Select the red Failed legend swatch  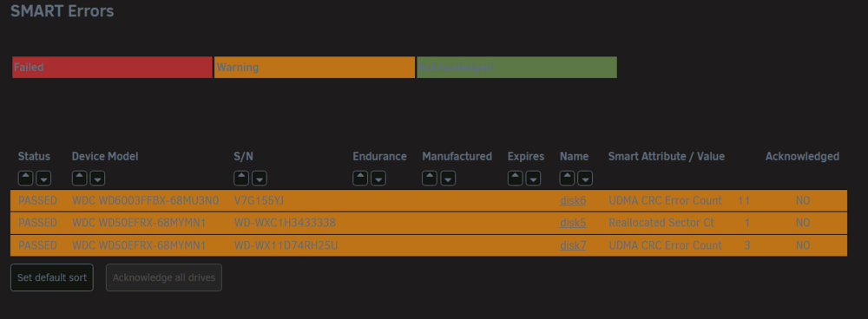[112, 68]
